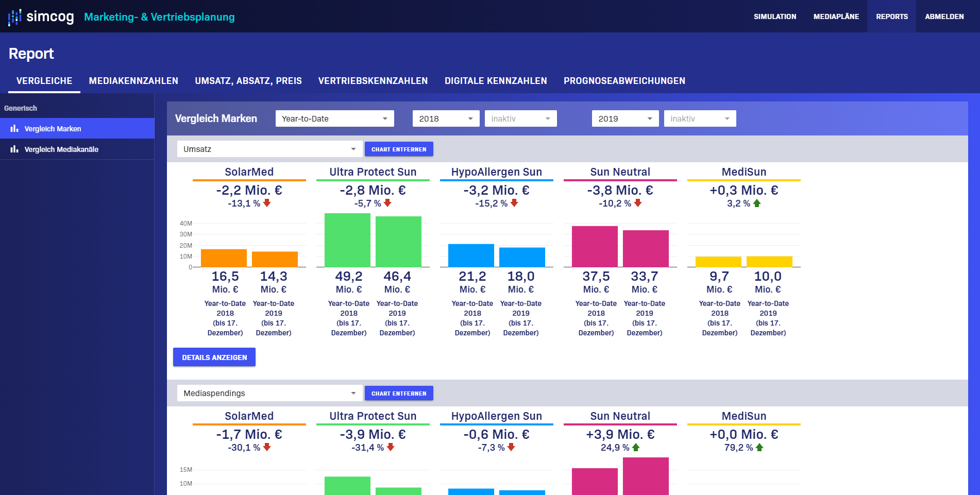Open the inaktiv dropdown beside the 2019 selector
Screen dimensions: 980x495
700,118
